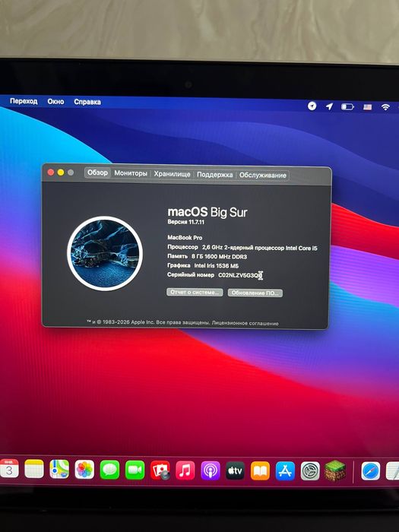Open the Справка menu

tap(87, 102)
